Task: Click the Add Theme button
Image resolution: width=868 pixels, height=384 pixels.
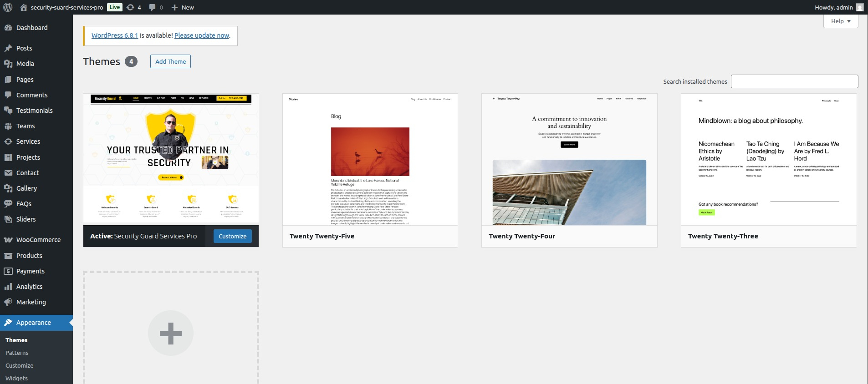Action: click(170, 61)
